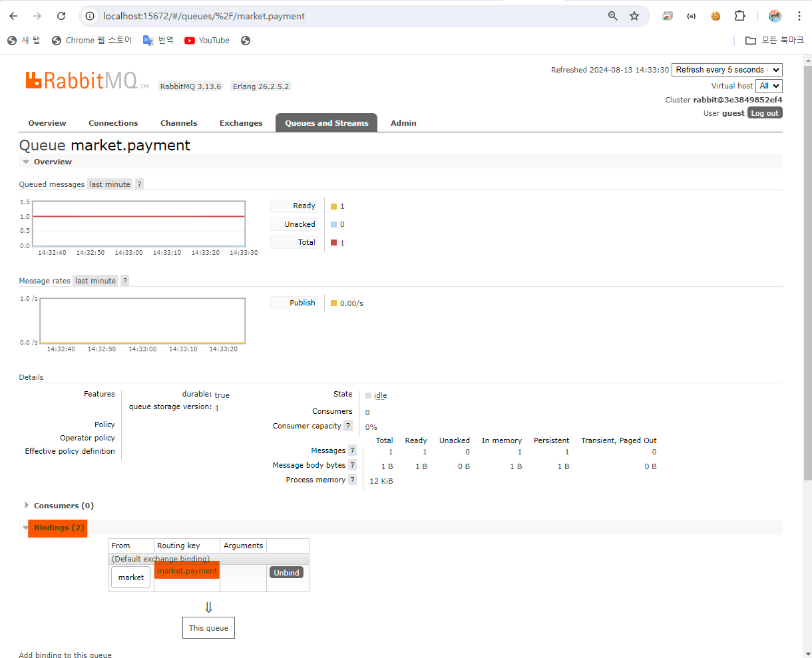Screen dimensions: 812x658
Task: Open the browser Extensions puzzle icon
Action: click(739, 16)
